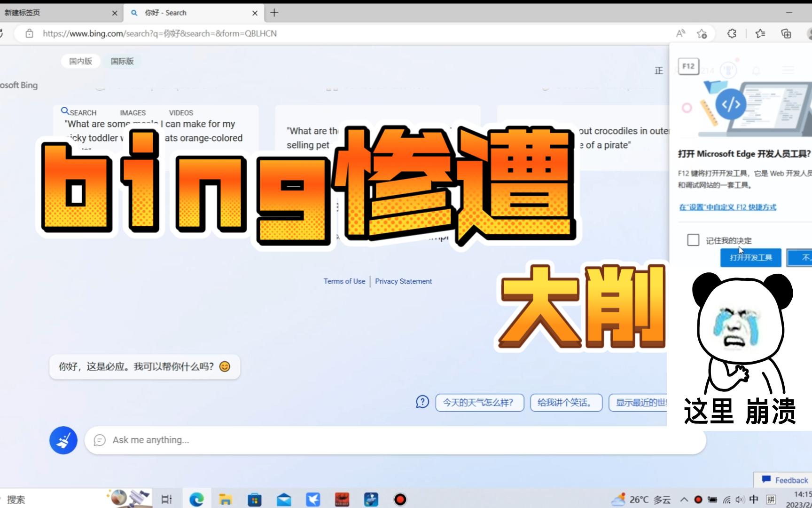Open the IMAGES tab
Image resolution: width=812 pixels, height=508 pixels.
[133, 113]
